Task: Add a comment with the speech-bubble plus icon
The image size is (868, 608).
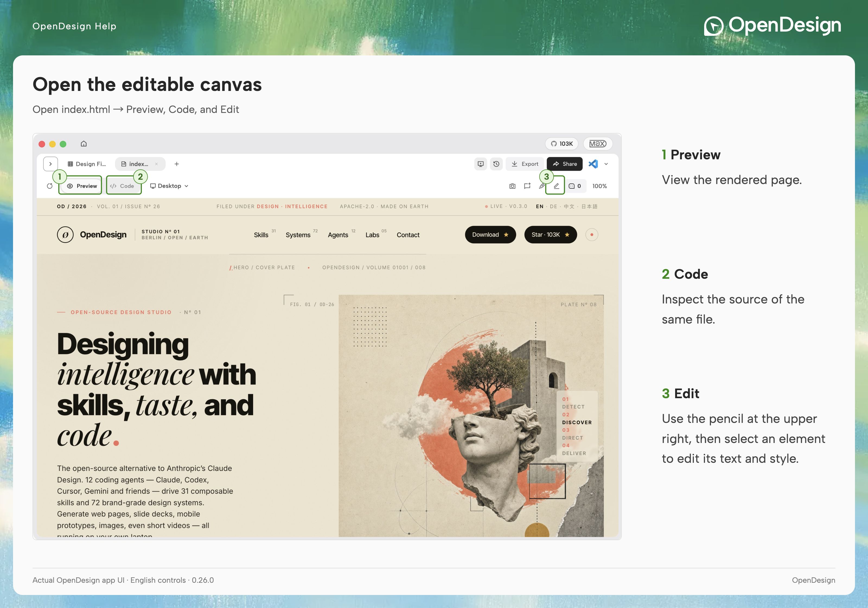Action: [527, 186]
